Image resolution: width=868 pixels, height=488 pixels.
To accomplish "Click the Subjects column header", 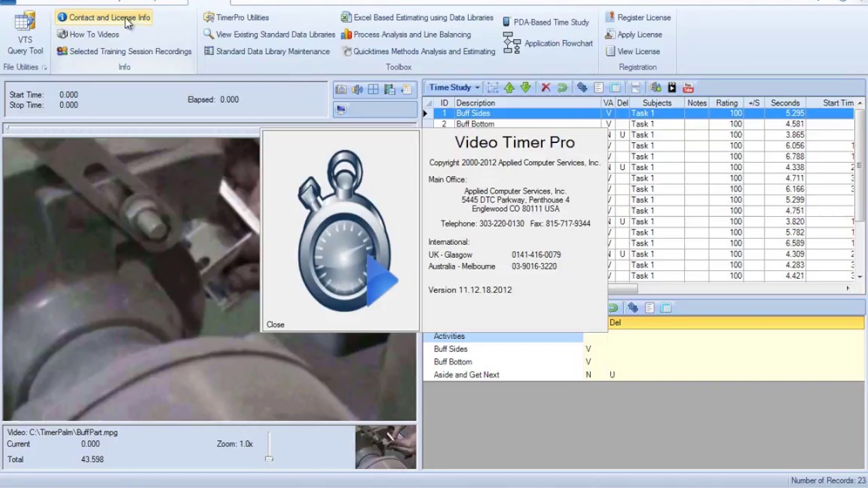I will click(x=657, y=103).
